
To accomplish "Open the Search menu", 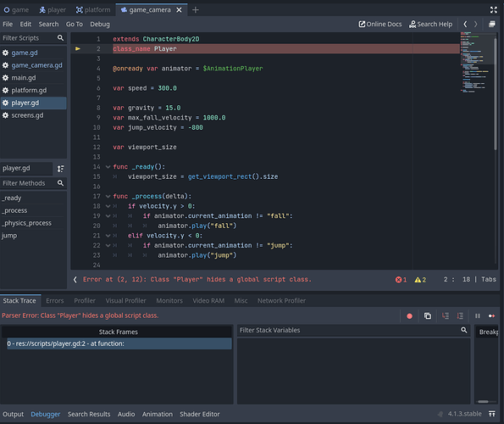I will click(x=48, y=24).
